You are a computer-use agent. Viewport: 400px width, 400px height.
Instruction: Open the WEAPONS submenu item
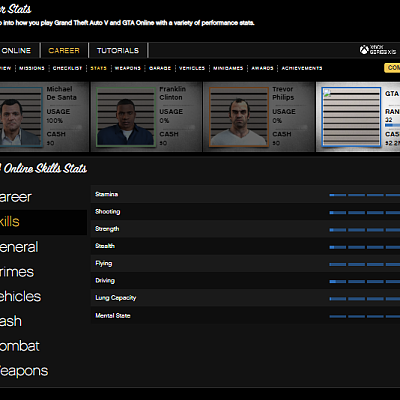click(128, 68)
